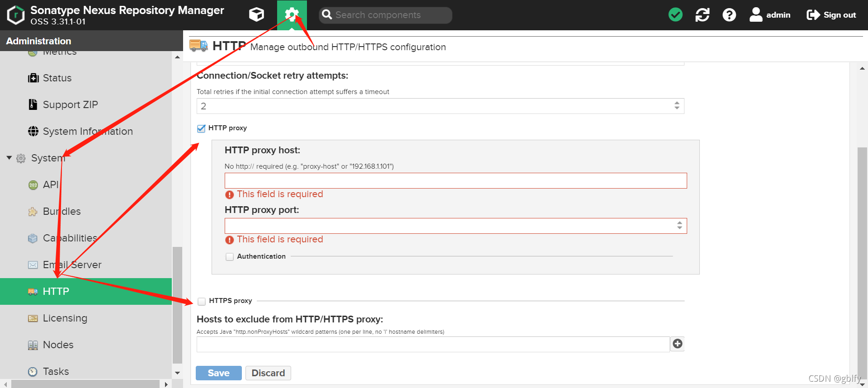Viewport: 868px width, 388px height.
Task: Click the sidebar horizontal scroll right arrow
Action: point(166,384)
